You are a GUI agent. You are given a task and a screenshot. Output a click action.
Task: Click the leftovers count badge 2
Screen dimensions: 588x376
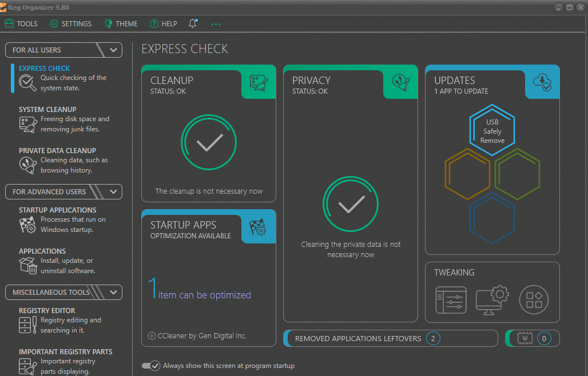433,338
